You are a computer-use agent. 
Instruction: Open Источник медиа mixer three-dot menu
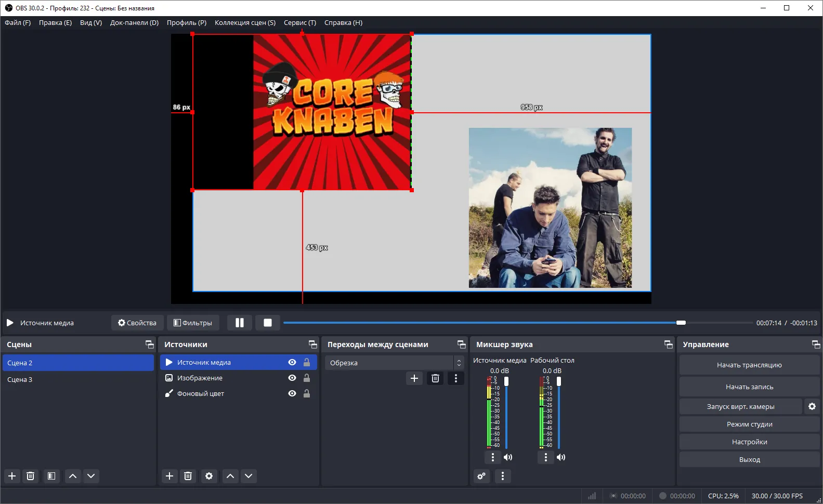(x=493, y=457)
